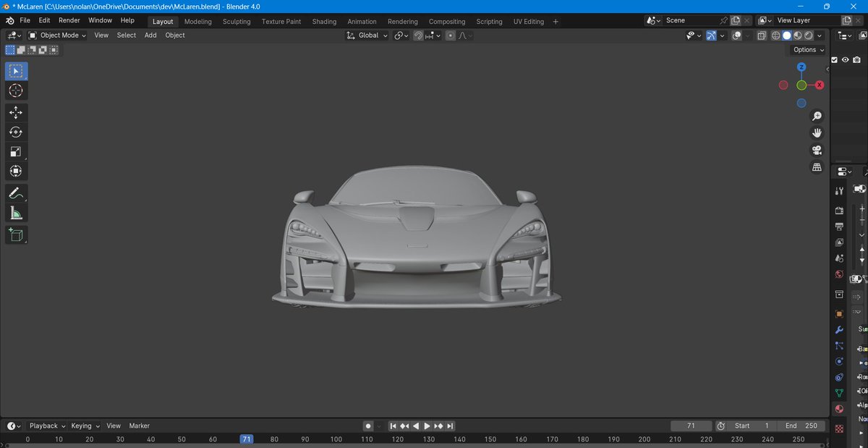Open the pivot point dropdown
This screenshot has width=868, height=448.
(x=402, y=35)
